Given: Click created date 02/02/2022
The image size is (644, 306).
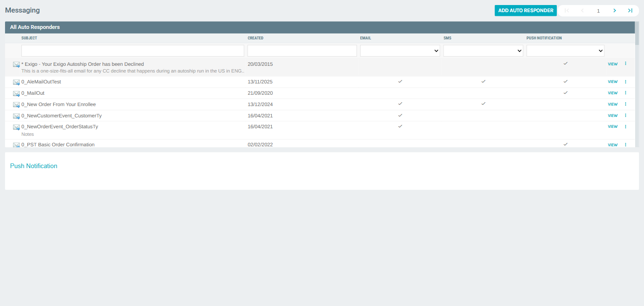Looking at the screenshot, I should pos(260,145).
